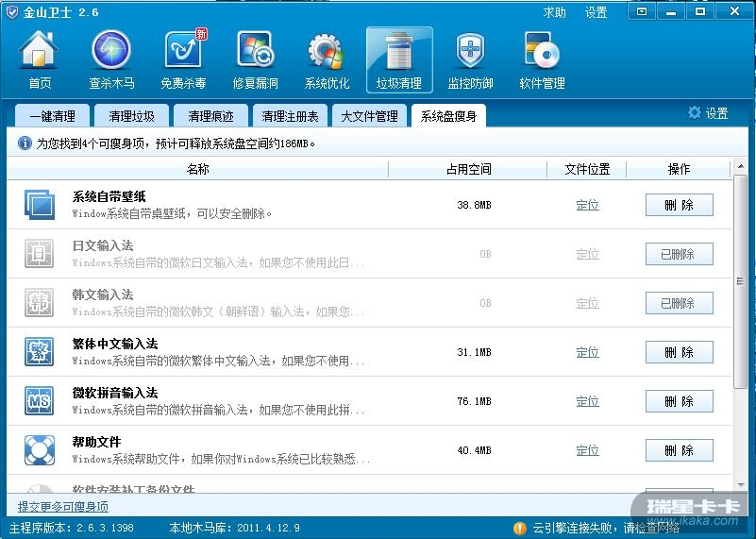The width and height of the screenshot is (756, 539).
Task: Open 提交更多可瘦身项 link
Action: pos(63,507)
